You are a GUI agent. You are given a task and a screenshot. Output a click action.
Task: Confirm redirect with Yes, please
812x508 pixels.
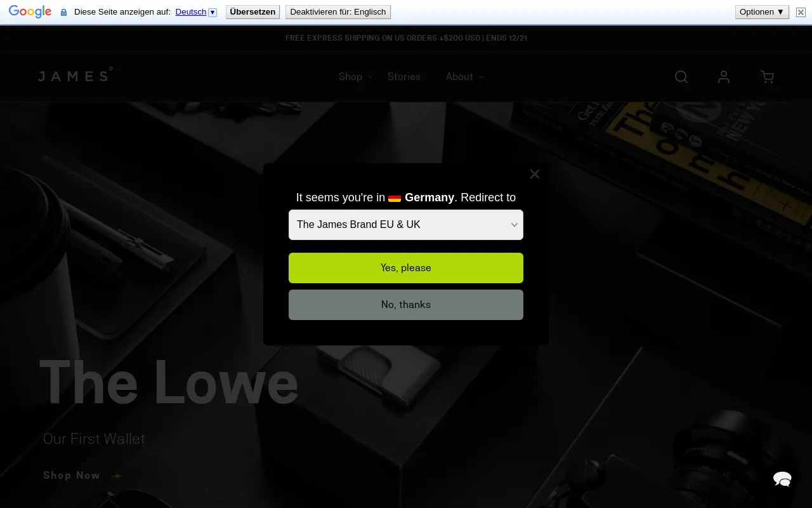[406, 267]
